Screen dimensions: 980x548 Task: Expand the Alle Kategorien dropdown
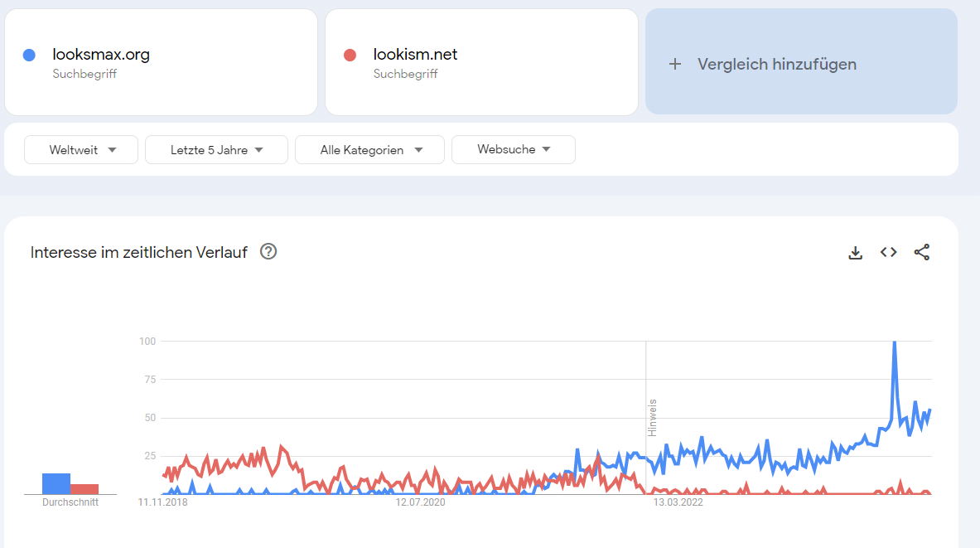[x=370, y=149]
